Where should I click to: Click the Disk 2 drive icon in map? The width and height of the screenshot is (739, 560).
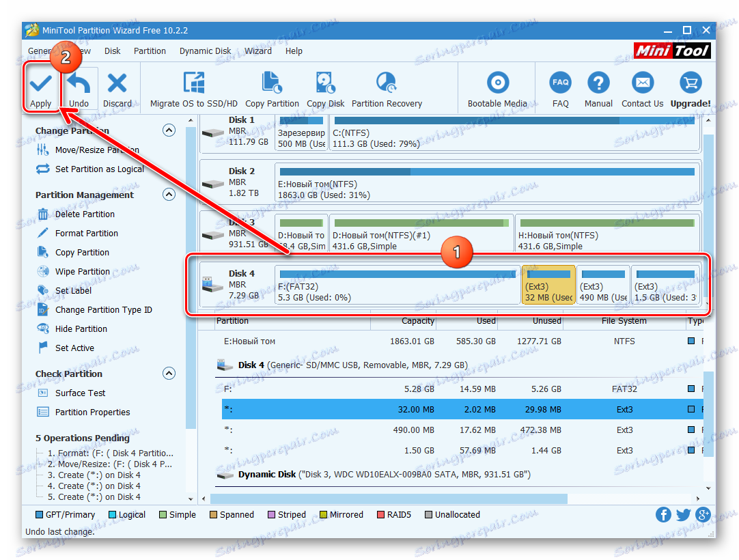[x=212, y=183]
